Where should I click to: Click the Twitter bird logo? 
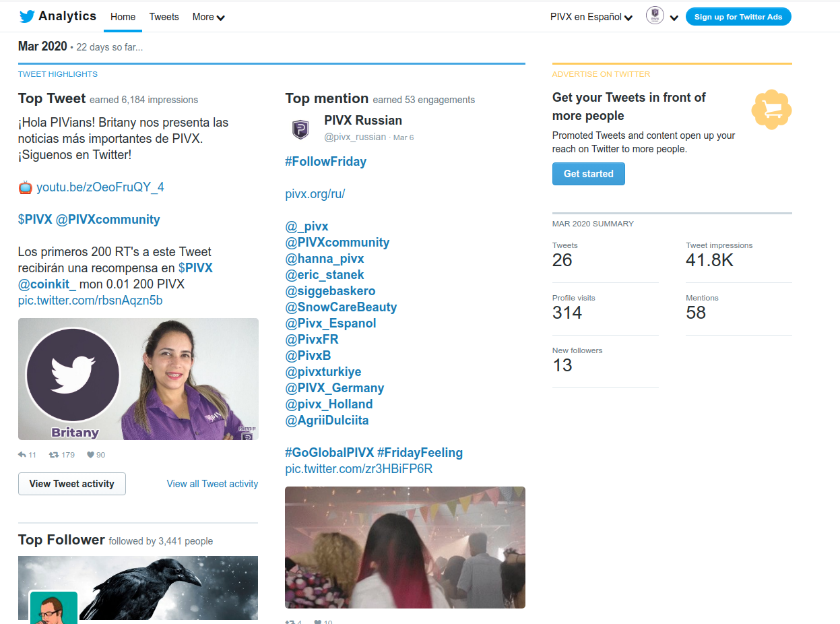[27, 17]
